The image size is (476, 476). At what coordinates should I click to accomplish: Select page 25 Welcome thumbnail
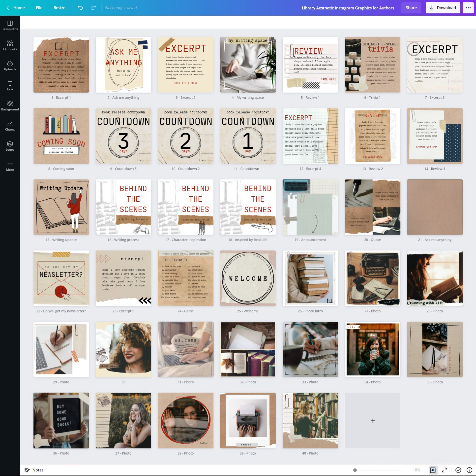pos(248,278)
